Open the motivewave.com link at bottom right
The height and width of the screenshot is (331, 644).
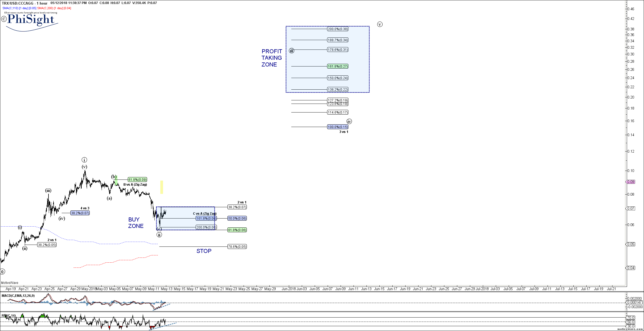point(630,329)
